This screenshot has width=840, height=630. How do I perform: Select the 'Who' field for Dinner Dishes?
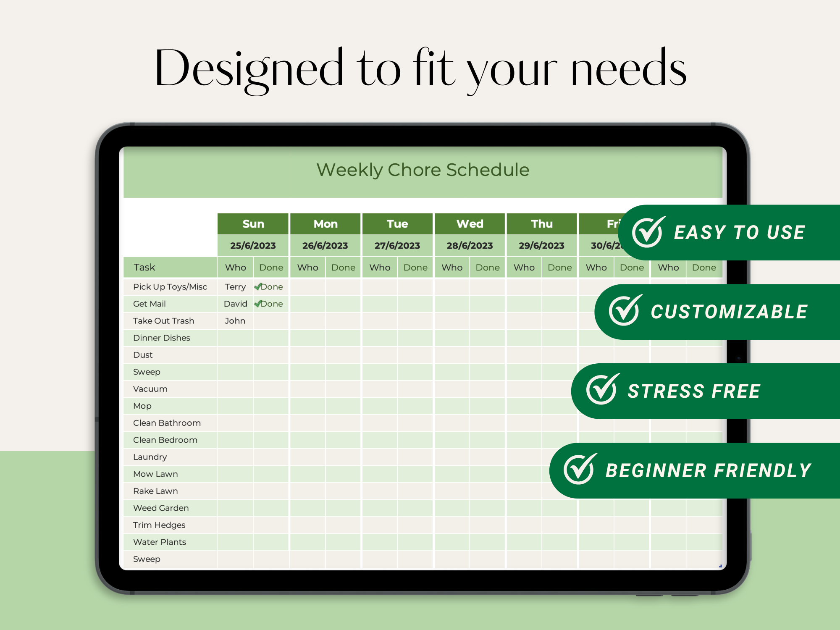234,338
